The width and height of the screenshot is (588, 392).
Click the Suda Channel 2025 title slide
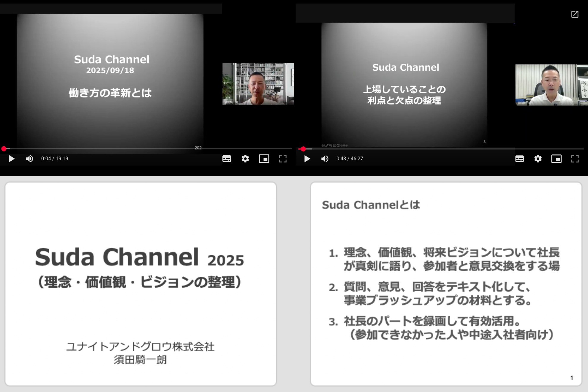click(x=141, y=284)
